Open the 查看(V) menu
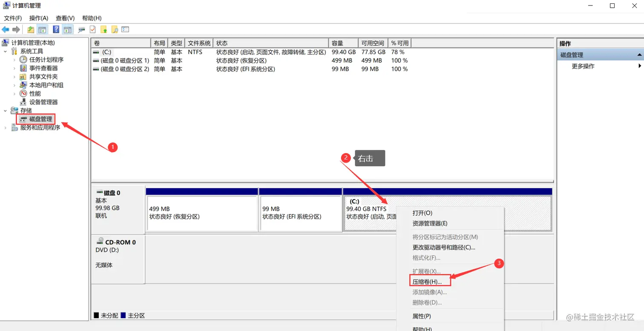Viewport: 644px width, 331px height. coord(65,18)
